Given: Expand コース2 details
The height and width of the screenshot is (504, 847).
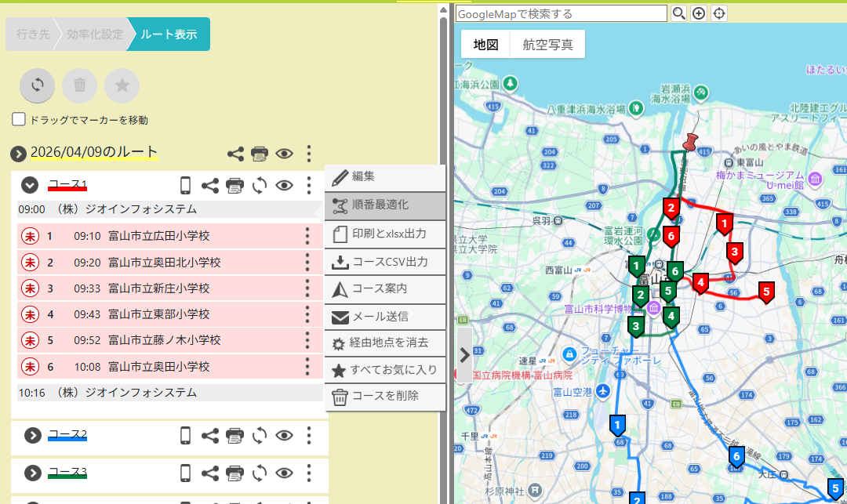Looking at the screenshot, I should (32, 435).
